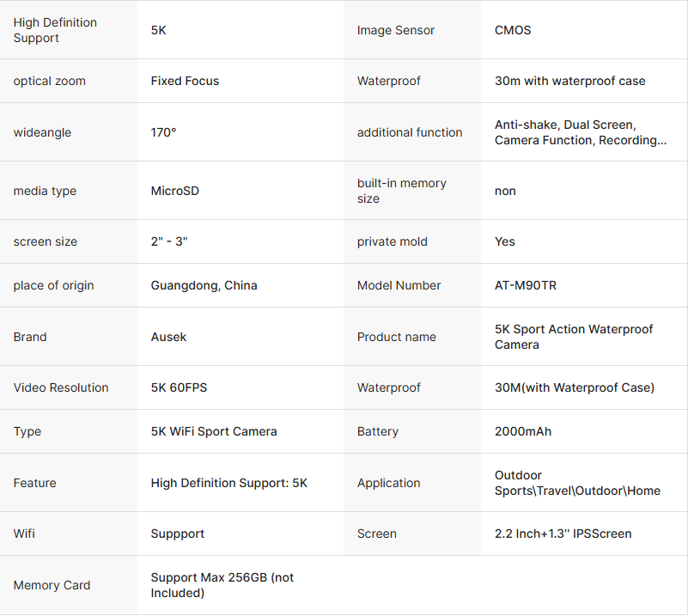
Task: Select the '5K WiFi Sport Camera' type value
Action: tap(213, 431)
